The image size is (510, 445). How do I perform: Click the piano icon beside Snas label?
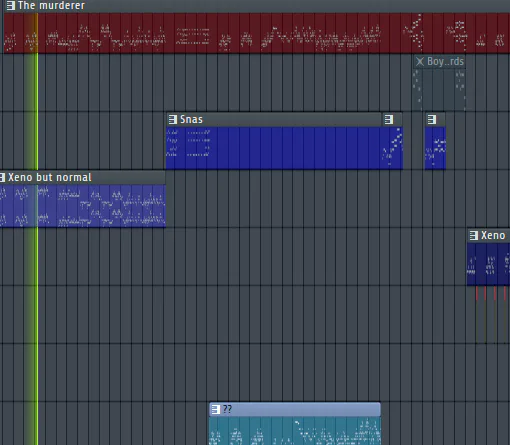(173, 119)
